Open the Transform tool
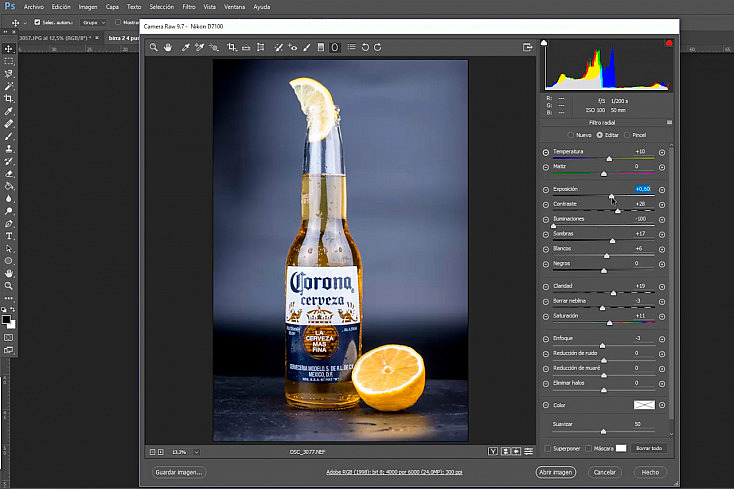The width and height of the screenshot is (734, 489). click(x=261, y=47)
